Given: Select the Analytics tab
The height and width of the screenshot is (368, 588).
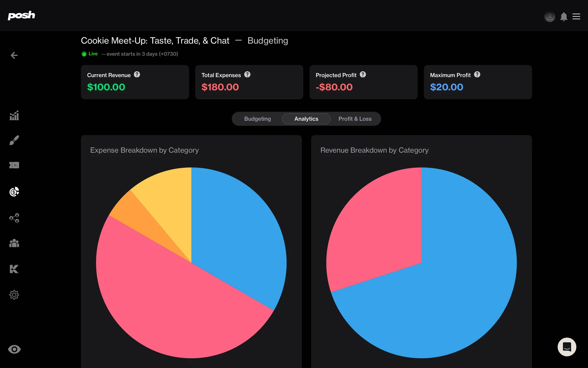Looking at the screenshot, I should point(306,119).
